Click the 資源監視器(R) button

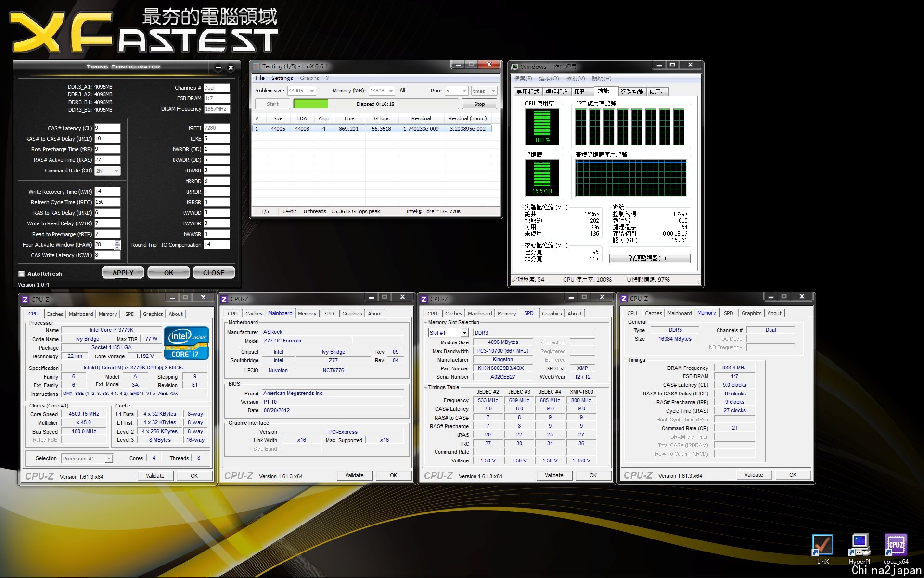tap(650, 258)
